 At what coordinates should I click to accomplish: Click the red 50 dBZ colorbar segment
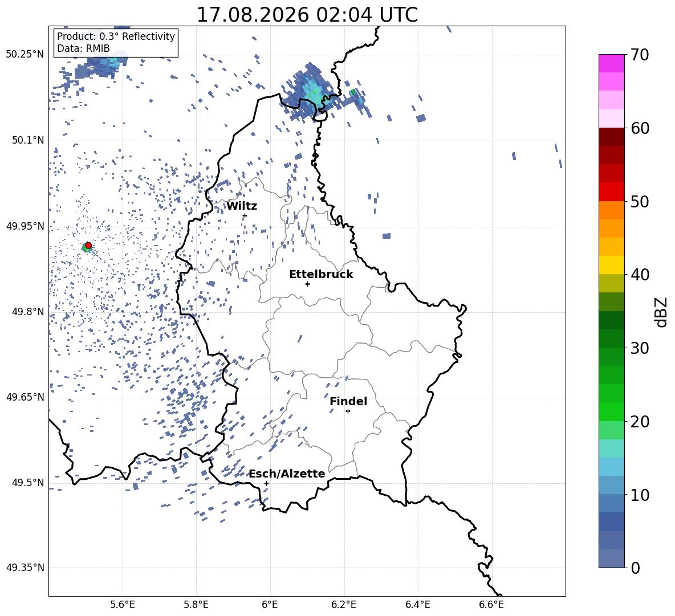[611, 192]
